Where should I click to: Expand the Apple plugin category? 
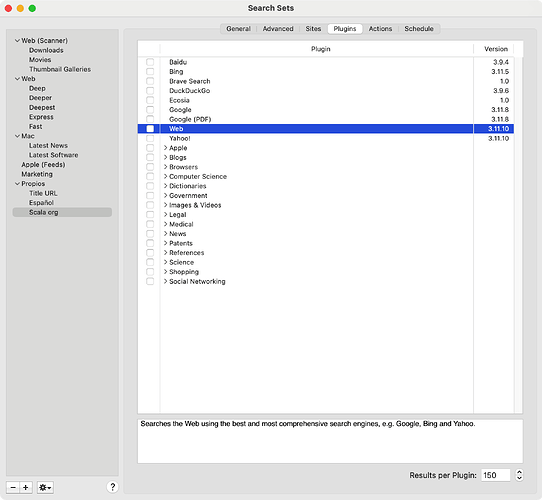pos(166,148)
